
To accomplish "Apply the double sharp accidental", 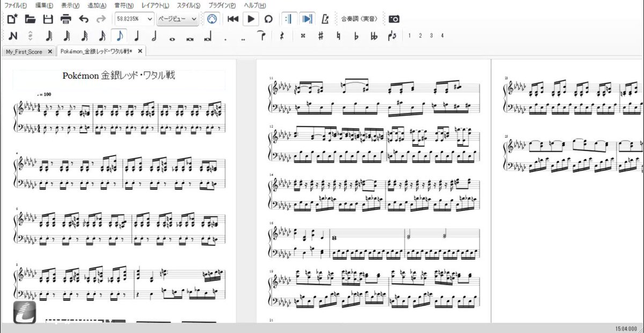I will tap(303, 36).
